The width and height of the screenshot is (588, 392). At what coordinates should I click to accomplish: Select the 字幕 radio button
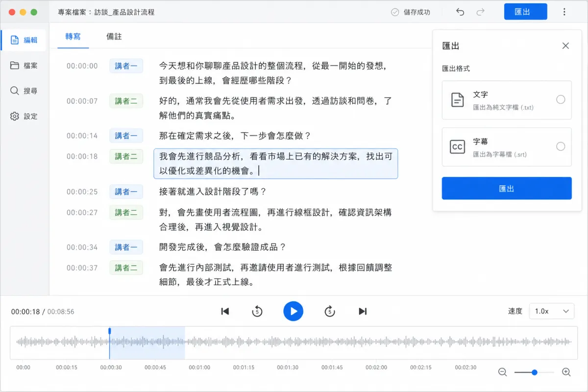[x=561, y=147]
